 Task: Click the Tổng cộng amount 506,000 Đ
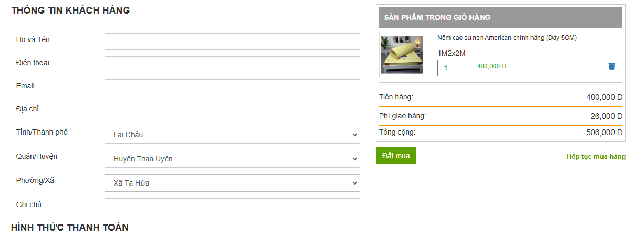604,132
